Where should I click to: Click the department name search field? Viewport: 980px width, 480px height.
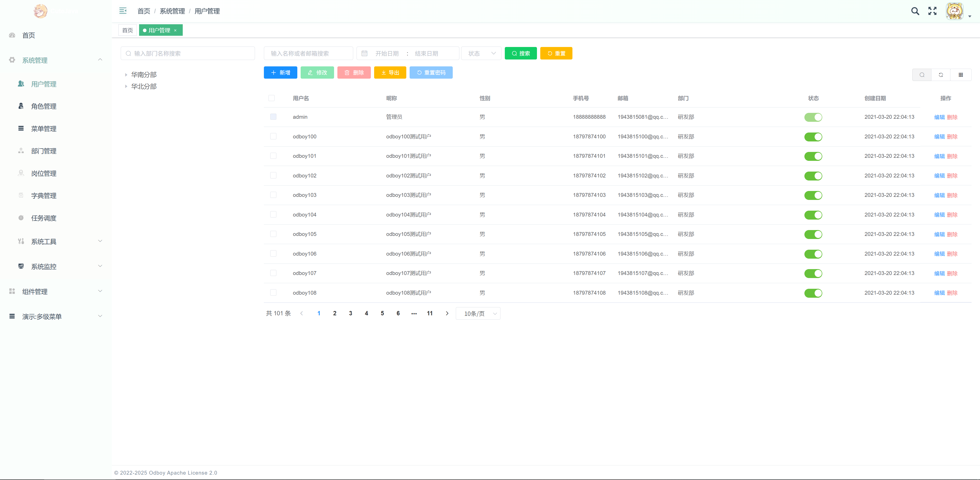pyautogui.click(x=188, y=54)
